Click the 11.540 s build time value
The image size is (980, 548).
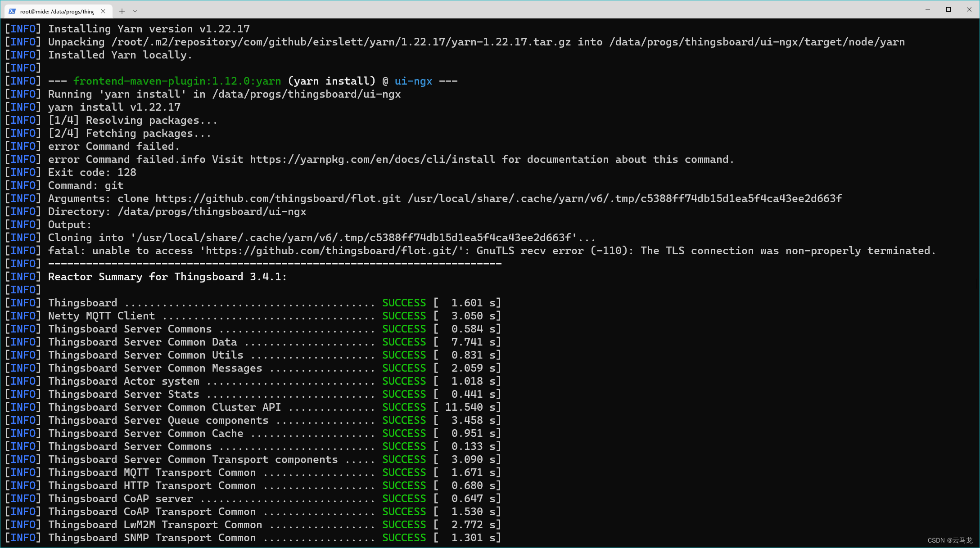[x=468, y=407]
